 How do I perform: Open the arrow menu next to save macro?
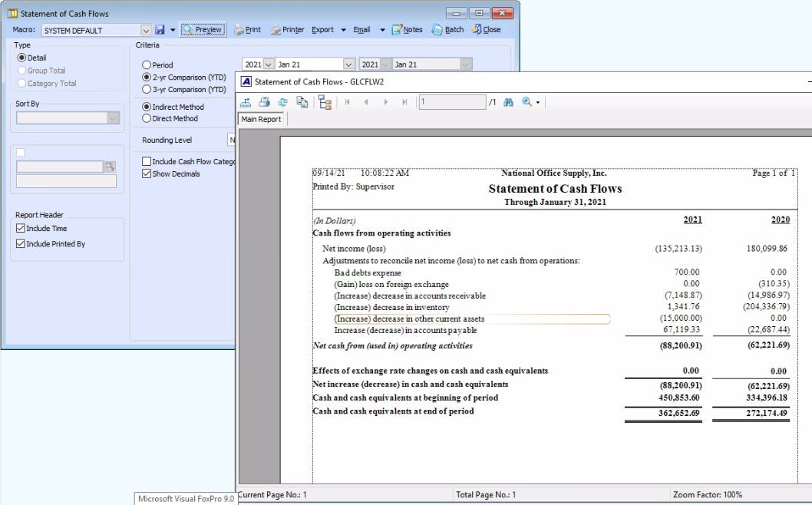[x=173, y=30]
